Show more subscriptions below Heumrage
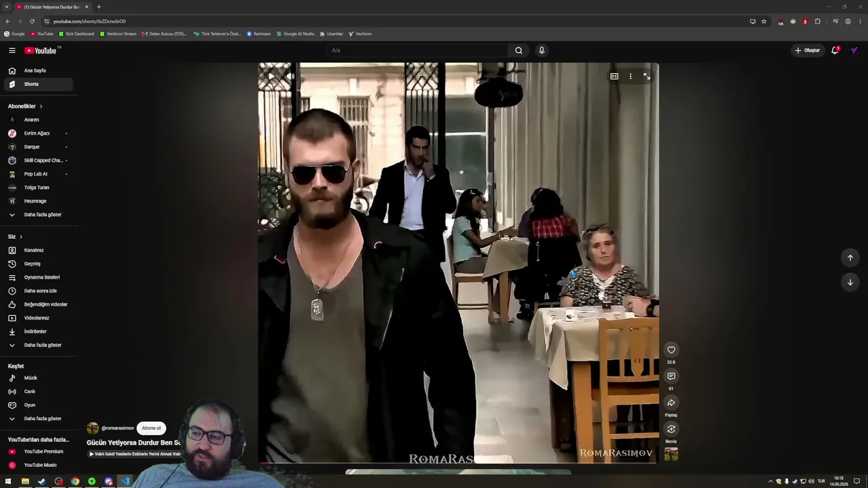 click(x=38, y=215)
